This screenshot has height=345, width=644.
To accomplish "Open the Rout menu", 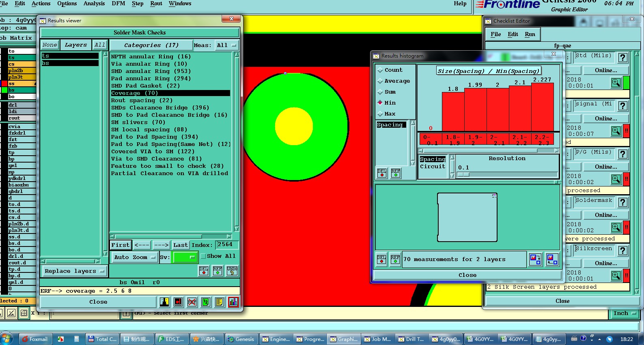I will 156,4.
